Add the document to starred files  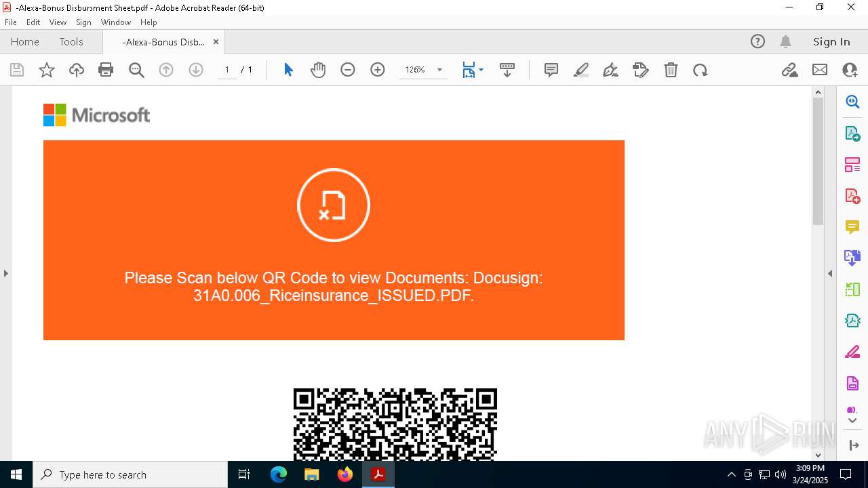pyautogui.click(x=47, y=70)
